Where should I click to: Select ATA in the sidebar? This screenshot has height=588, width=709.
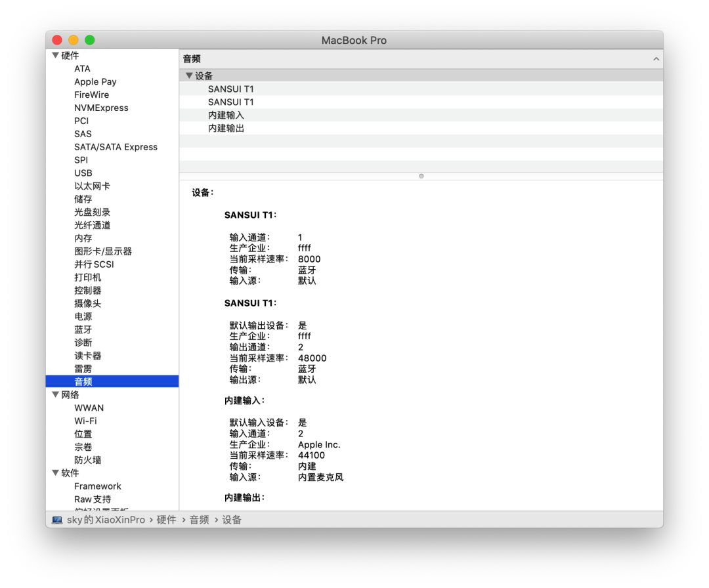[x=82, y=69]
